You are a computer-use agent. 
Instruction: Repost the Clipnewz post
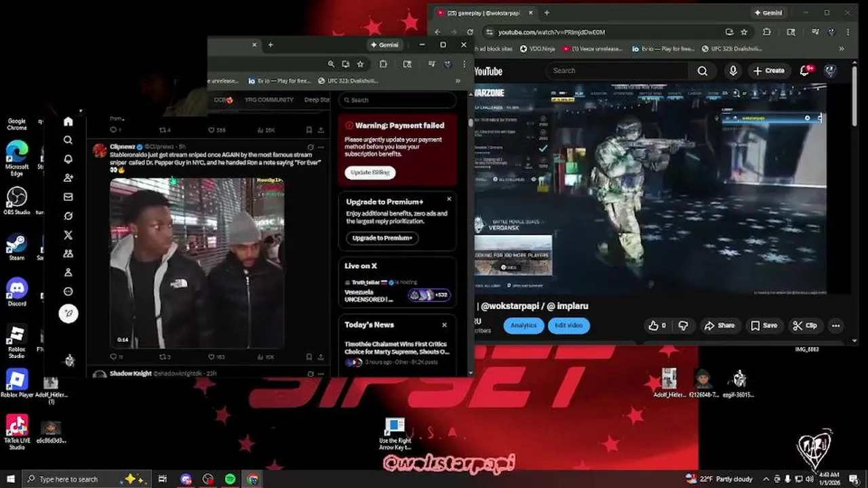[x=163, y=357]
